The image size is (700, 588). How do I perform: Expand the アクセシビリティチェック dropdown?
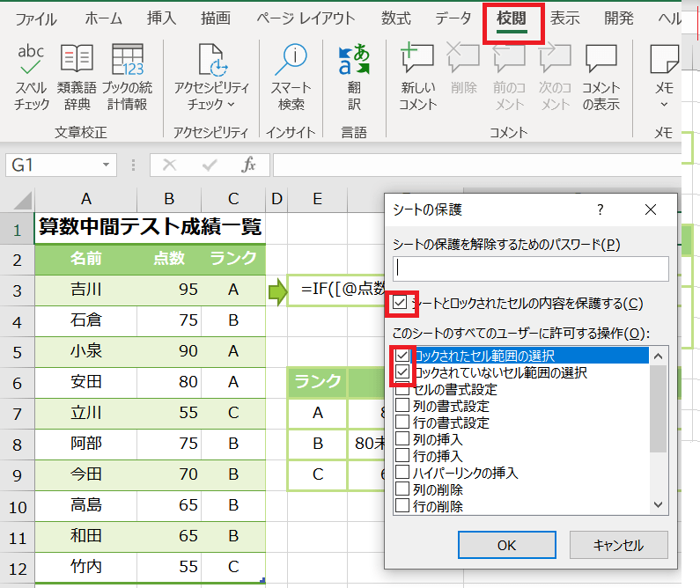point(231,105)
